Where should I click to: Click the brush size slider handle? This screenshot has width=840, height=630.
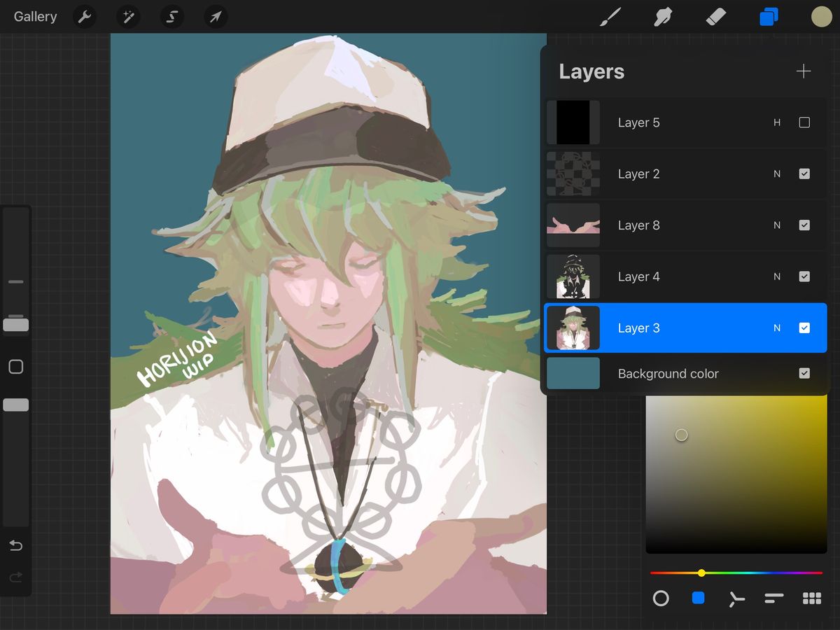click(16, 325)
